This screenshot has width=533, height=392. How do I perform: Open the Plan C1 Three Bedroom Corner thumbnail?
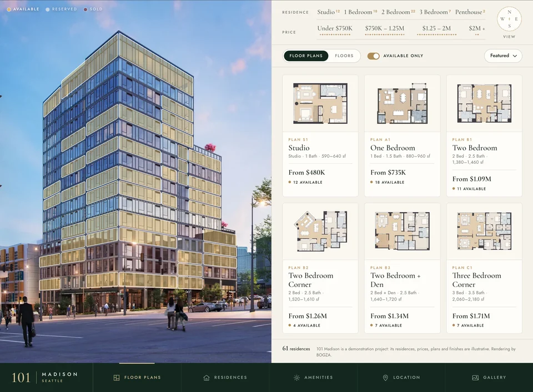pyautogui.click(x=484, y=232)
